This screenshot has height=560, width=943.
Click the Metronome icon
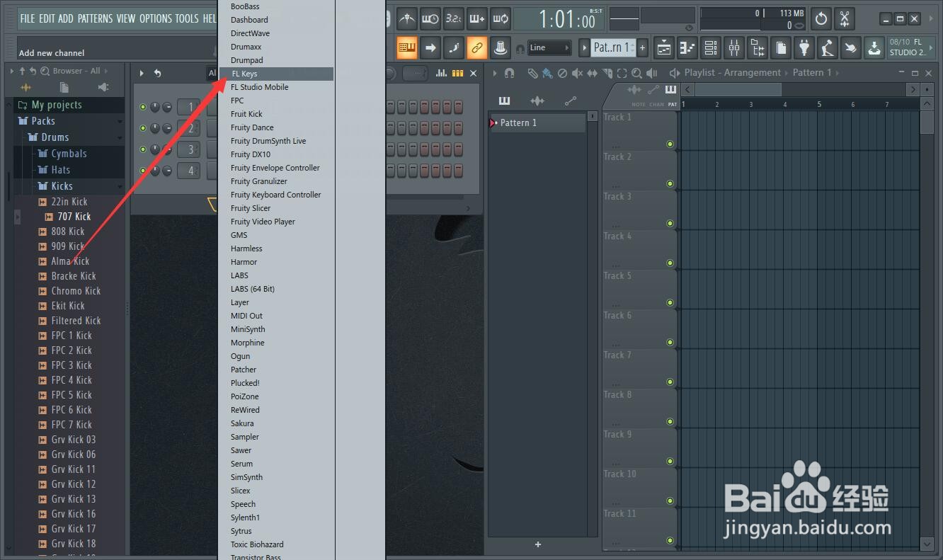pos(407,18)
